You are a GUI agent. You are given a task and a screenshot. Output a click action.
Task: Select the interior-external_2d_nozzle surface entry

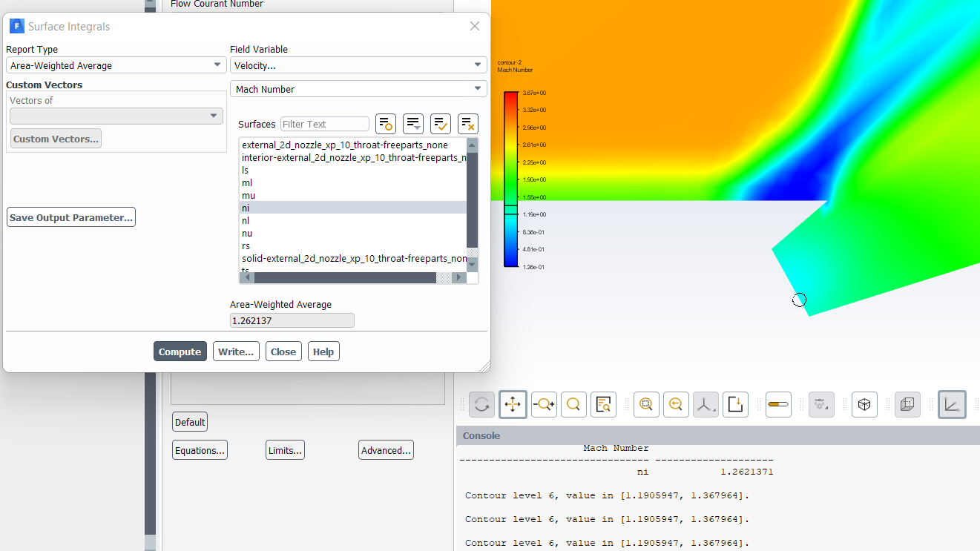click(353, 158)
